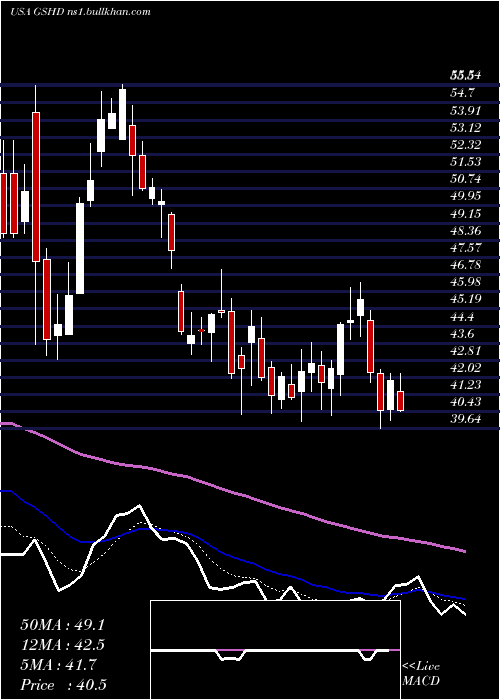Image resolution: width=500 pixels, height=700 pixels.
Task: Click the pink 50MA line
Action: [232, 492]
